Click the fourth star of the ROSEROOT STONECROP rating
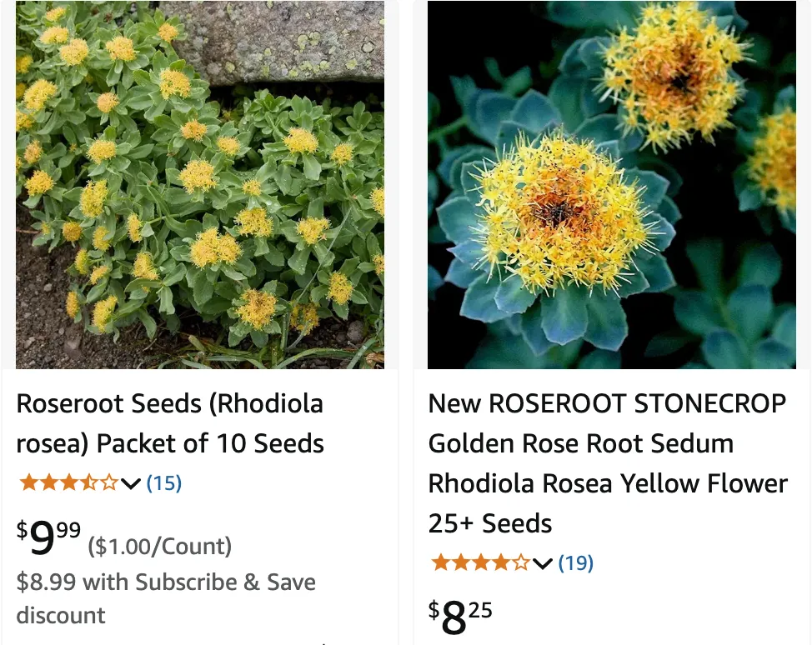 [501, 562]
